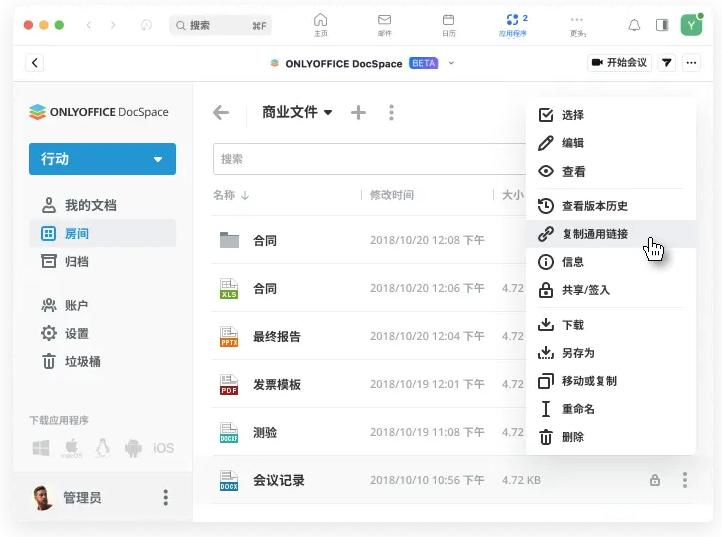
Task: Open the Applications tab icon
Action: pyautogui.click(x=512, y=25)
